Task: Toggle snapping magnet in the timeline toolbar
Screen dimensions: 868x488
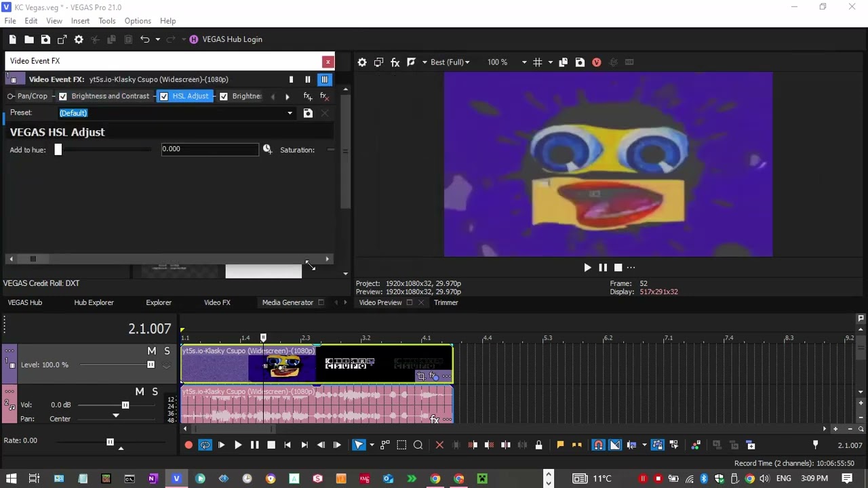Action: (599, 445)
